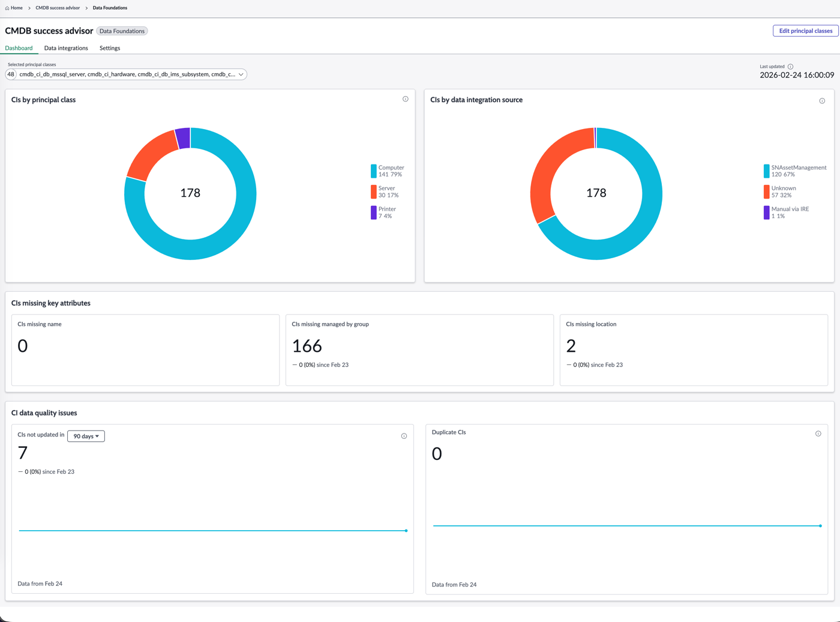Click the 166 missing managed by group value

tap(307, 346)
